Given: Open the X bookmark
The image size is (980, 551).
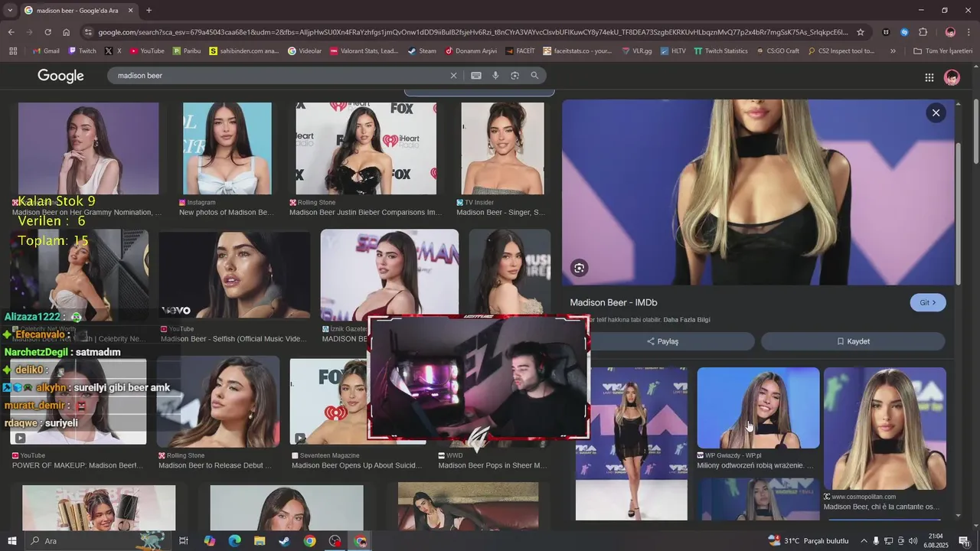Looking at the screenshot, I should click(x=113, y=51).
